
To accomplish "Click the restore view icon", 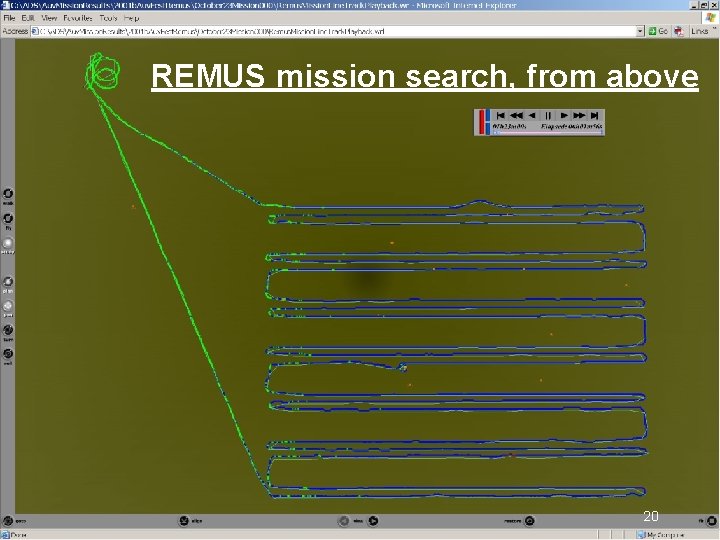I will [x=529, y=521].
